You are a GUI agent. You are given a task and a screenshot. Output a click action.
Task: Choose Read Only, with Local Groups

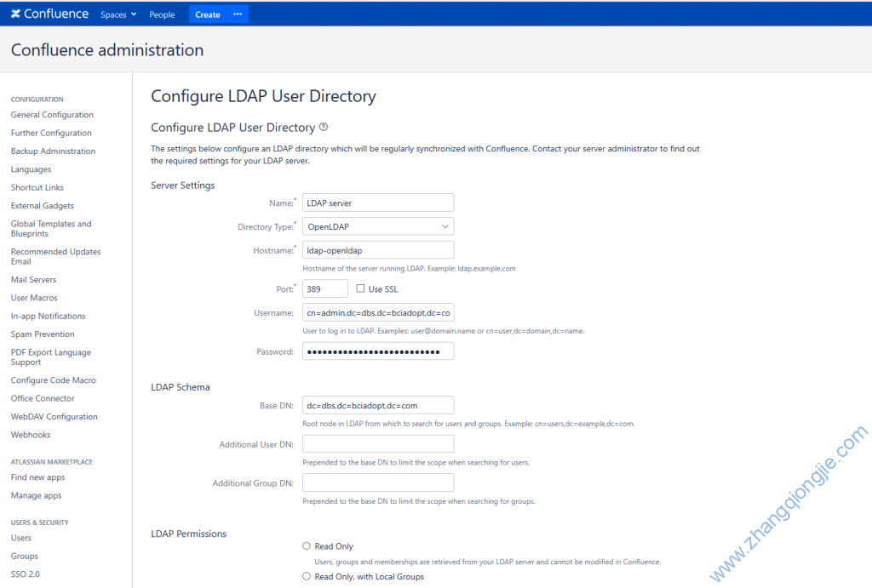[x=307, y=576]
